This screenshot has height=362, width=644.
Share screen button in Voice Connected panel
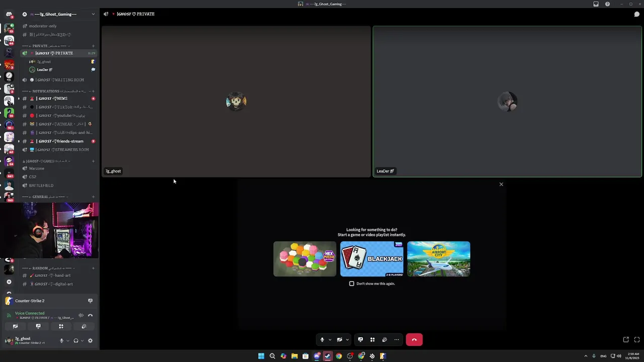click(38, 326)
